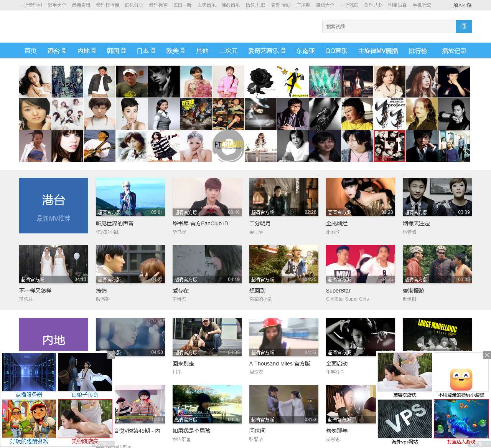This screenshot has height=448, width=491.
Task: Go to the 首页 tab
Action: tap(31, 51)
